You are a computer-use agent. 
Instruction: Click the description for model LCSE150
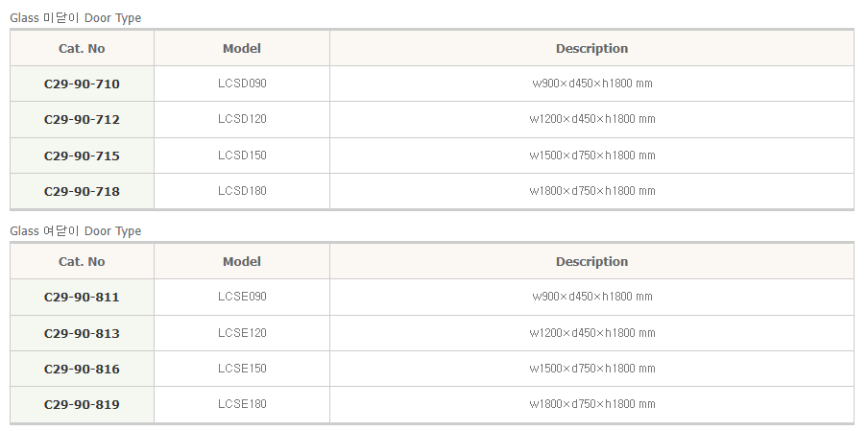pyautogui.click(x=591, y=369)
